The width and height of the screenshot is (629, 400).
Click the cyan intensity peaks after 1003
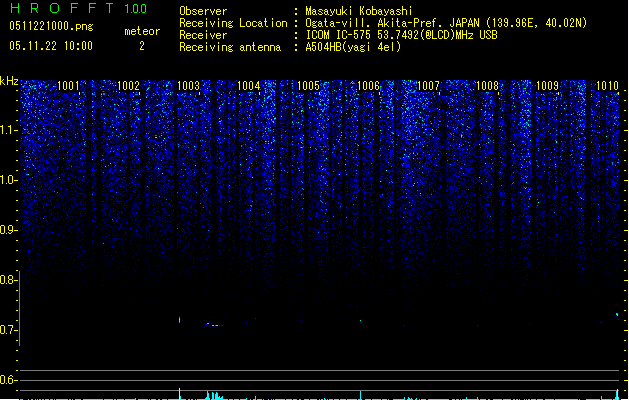coord(214,395)
